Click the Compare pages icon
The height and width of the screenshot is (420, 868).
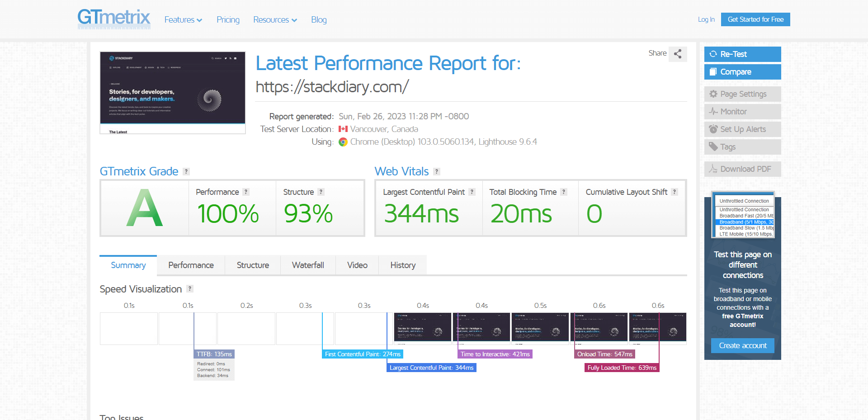tap(713, 72)
